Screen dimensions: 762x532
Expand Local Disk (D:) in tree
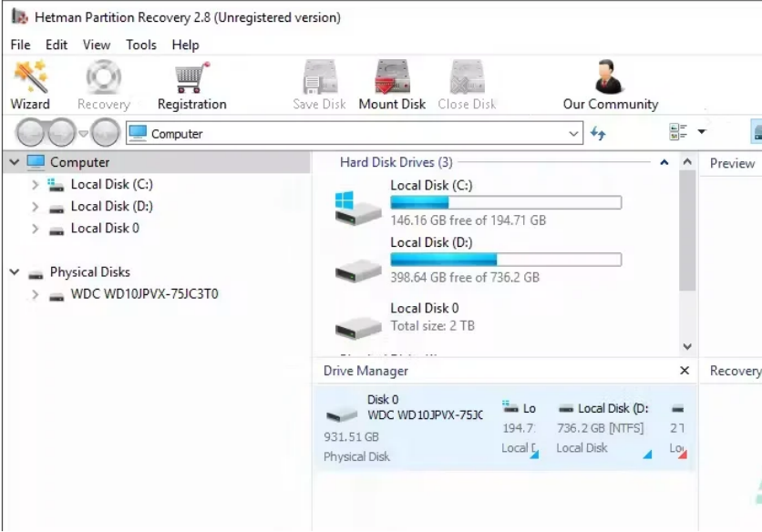(x=35, y=207)
